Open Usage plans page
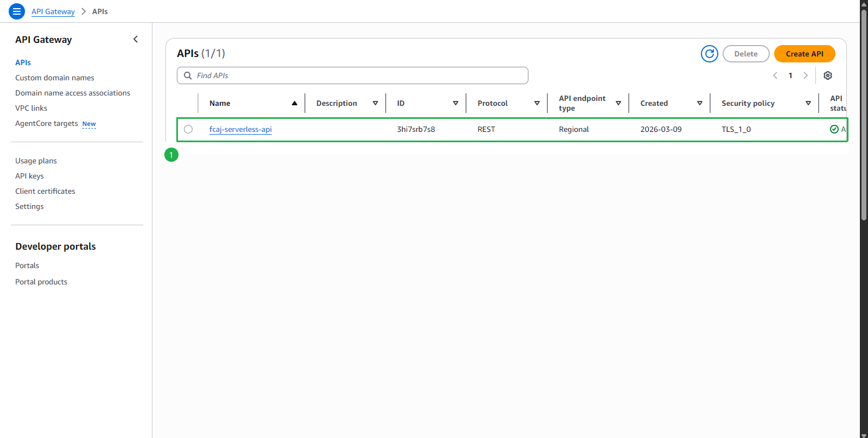The width and height of the screenshot is (868, 438). (x=36, y=161)
